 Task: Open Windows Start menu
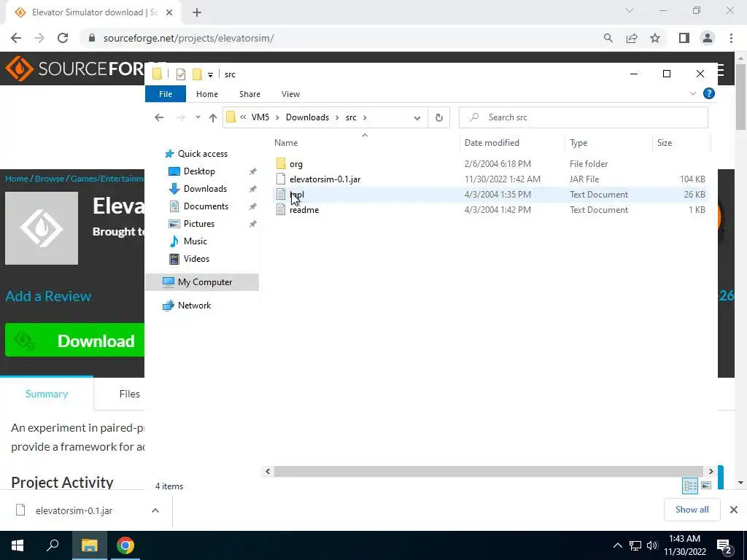pyautogui.click(x=18, y=545)
